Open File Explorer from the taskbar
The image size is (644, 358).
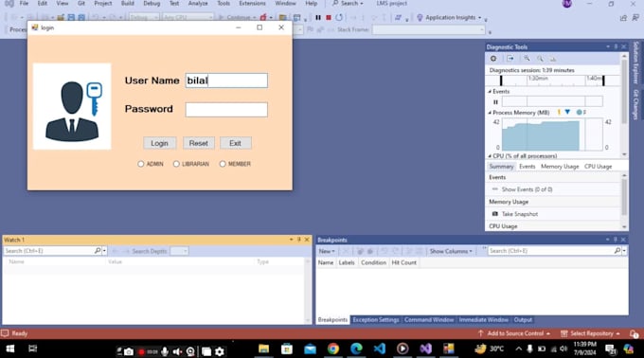pyautogui.click(x=263, y=349)
